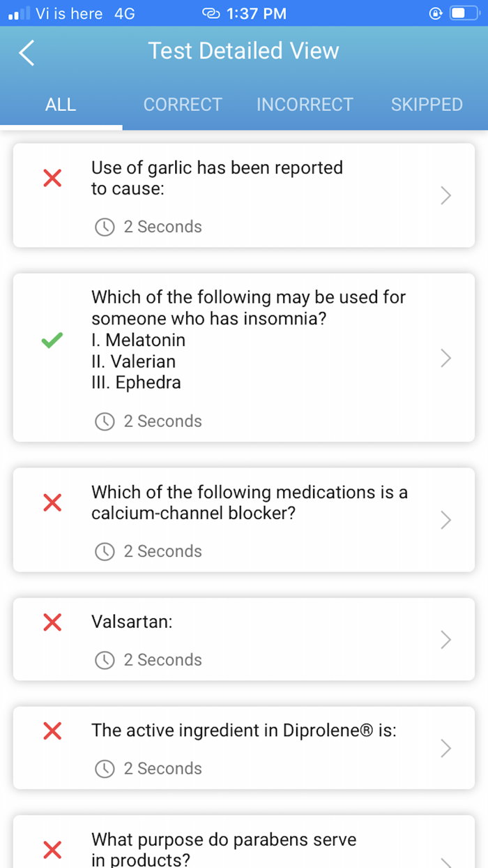Click the clock icon under the Valsartan question
Image resolution: width=488 pixels, height=868 pixels.
[x=105, y=660]
